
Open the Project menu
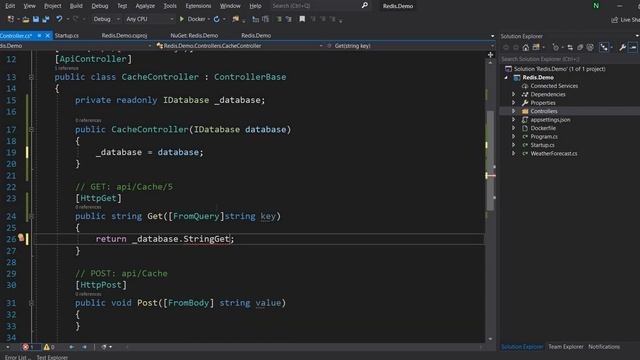tap(52, 6)
